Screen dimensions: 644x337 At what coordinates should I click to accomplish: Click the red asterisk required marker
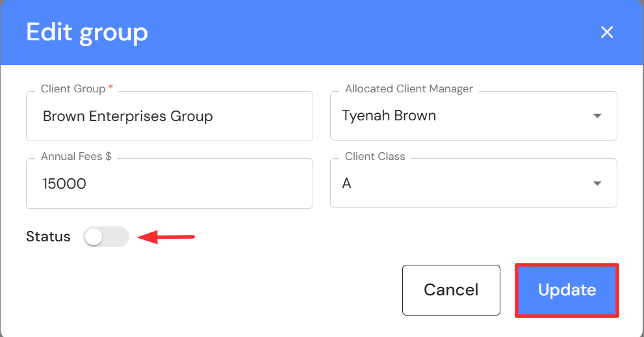pos(110,88)
